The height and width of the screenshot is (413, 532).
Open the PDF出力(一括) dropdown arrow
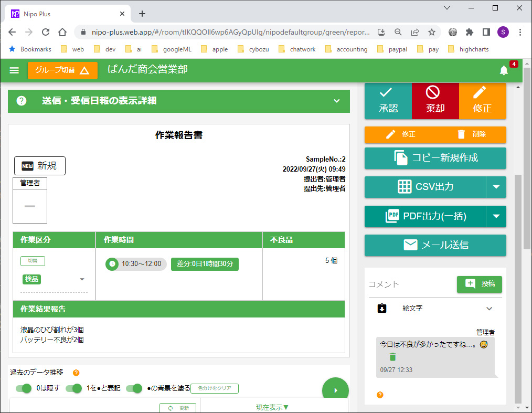(496, 216)
